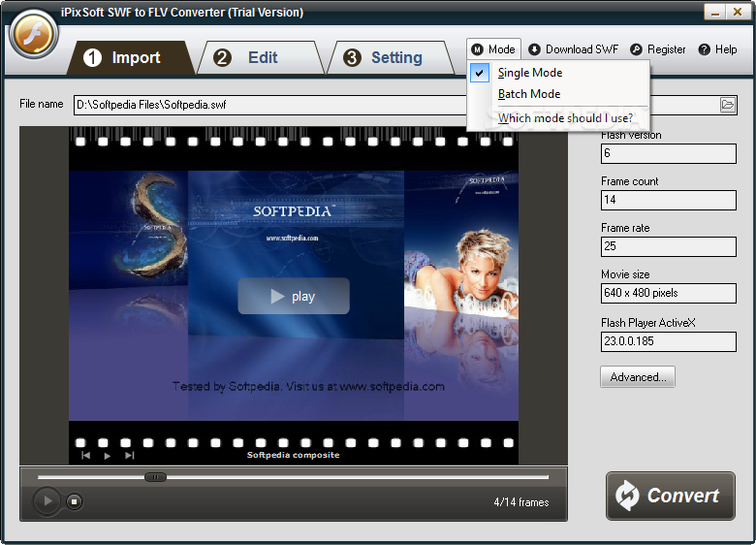Click the frame seek slider handle
The image size is (756, 545).
(155, 477)
